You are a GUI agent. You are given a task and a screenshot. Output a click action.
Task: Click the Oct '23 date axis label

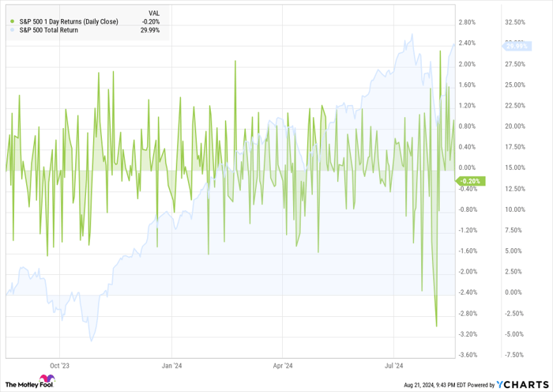pos(60,366)
